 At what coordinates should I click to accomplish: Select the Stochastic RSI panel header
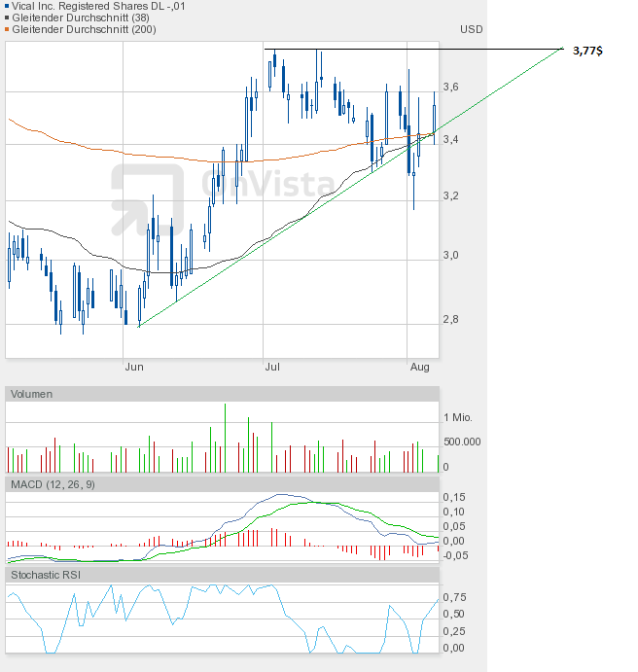[46, 575]
